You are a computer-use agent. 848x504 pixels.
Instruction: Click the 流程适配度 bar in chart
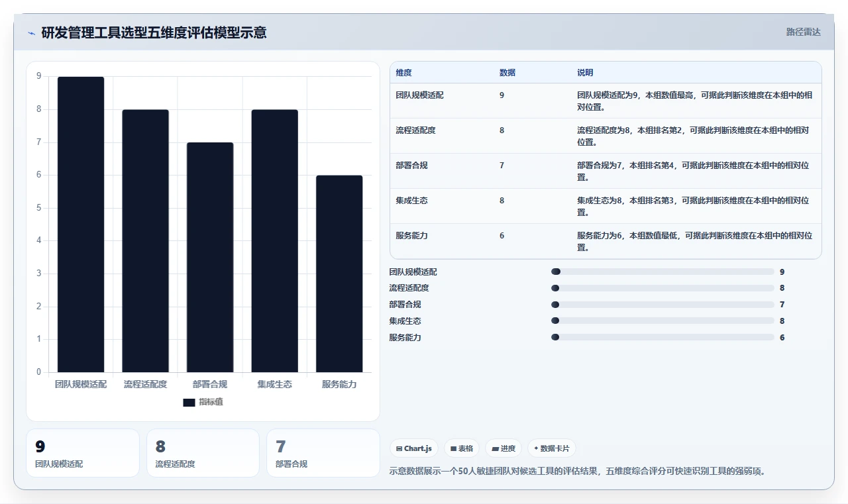[145, 241]
